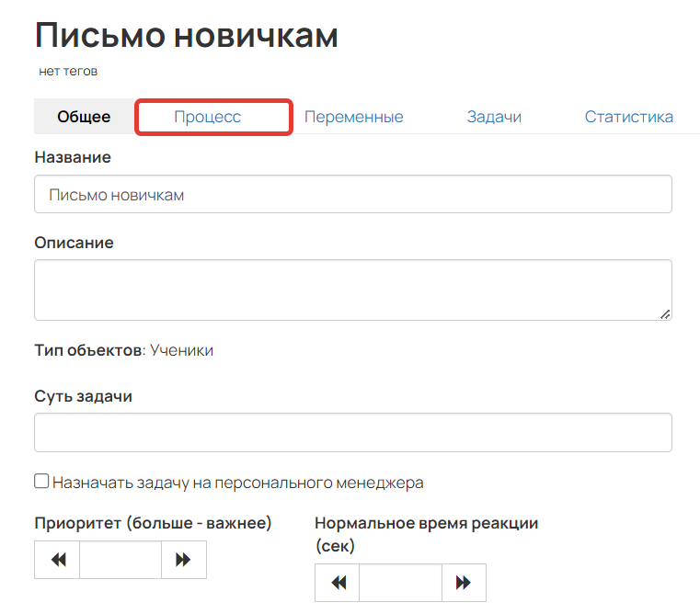
Task: Click the reaction time value field
Action: click(x=400, y=583)
